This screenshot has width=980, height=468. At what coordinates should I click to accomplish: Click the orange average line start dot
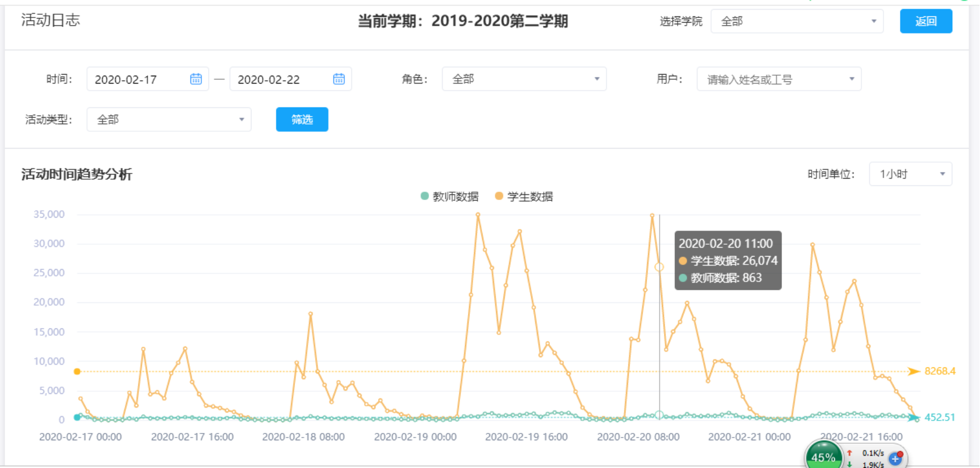(x=77, y=371)
